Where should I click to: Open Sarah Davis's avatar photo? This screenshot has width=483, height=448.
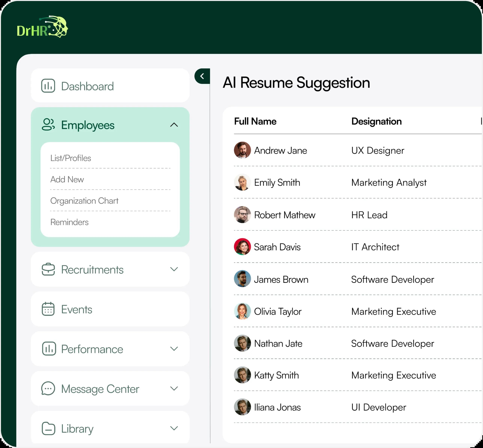242,247
